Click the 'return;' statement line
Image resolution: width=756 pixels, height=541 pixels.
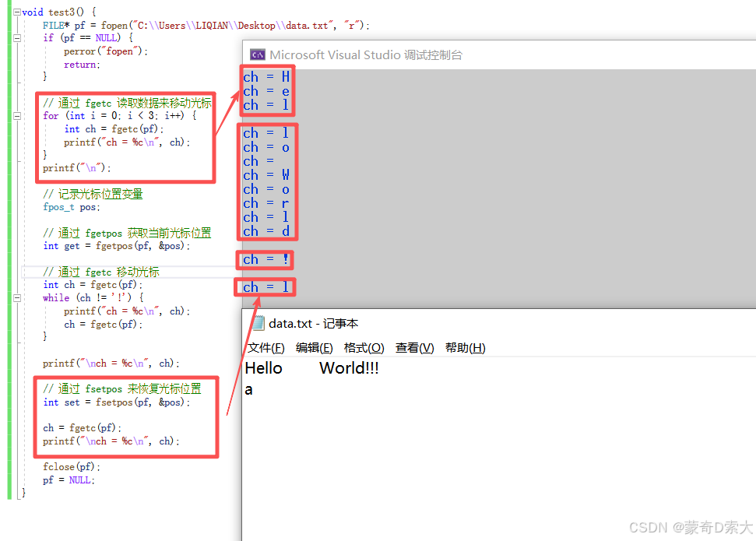(82, 65)
